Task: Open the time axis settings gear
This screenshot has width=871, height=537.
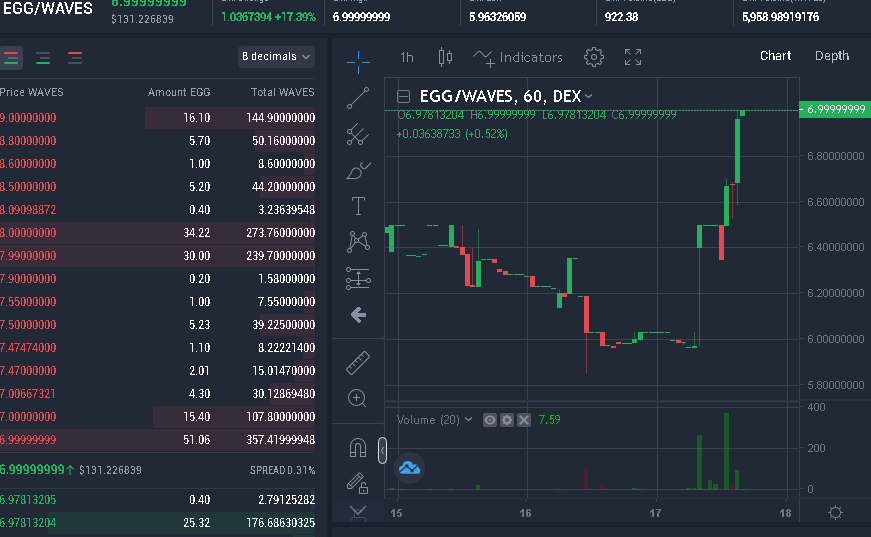Action: tap(835, 513)
